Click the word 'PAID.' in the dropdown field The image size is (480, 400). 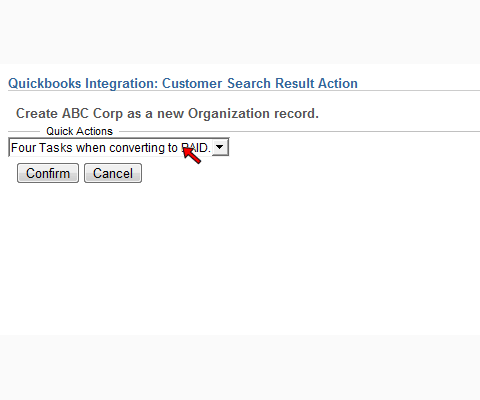tap(196, 147)
